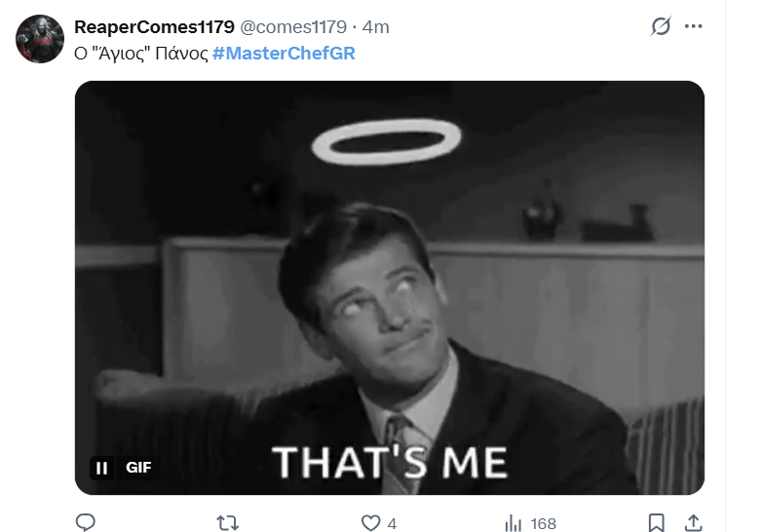Click the Grok explain-post icon

coord(661,26)
